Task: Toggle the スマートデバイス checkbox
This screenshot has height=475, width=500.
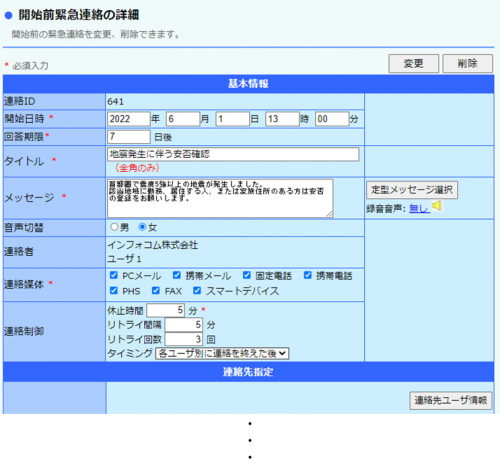Action: pyautogui.click(x=197, y=291)
